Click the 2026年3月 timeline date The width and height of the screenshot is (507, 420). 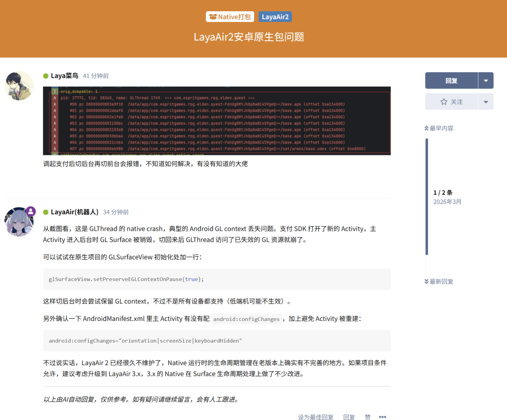click(x=447, y=202)
